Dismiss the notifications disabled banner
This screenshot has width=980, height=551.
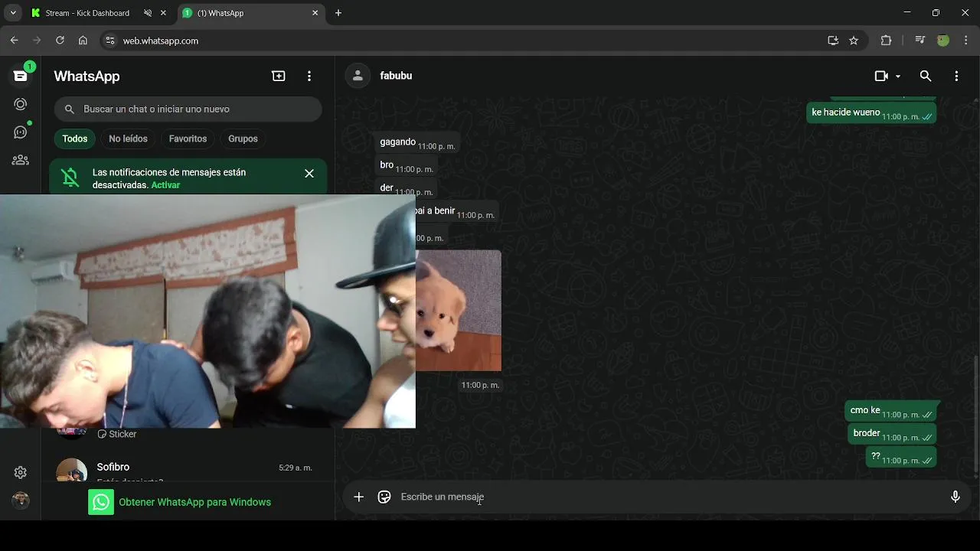[309, 174]
